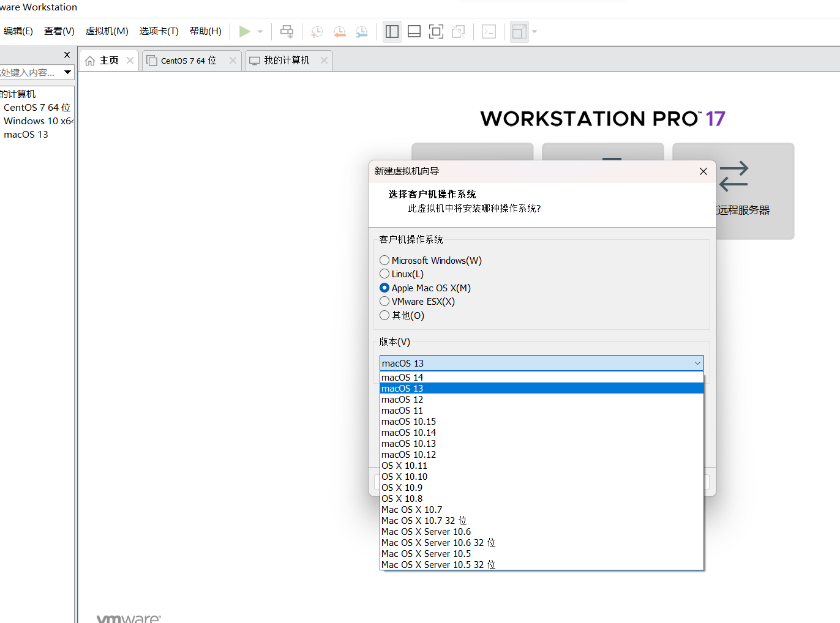The height and width of the screenshot is (623, 840).
Task: Open the 选项卡(T) menu
Action: [159, 31]
